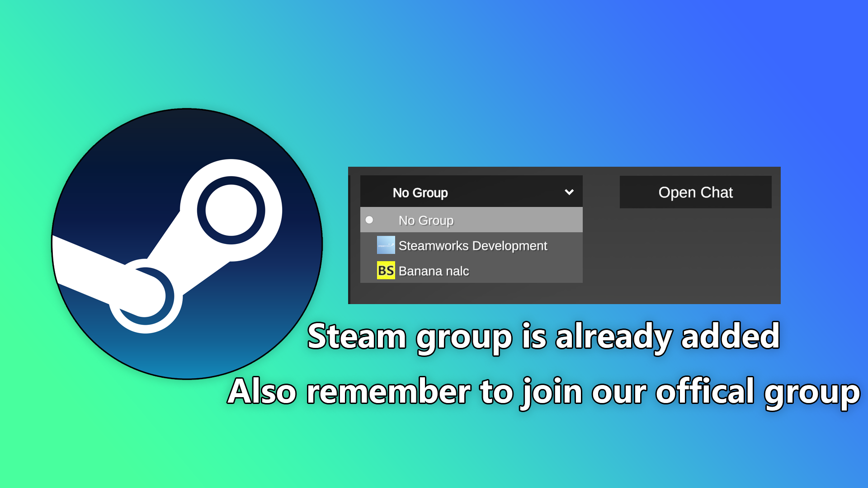Viewport: 868px width, 488px height.
Task: Click the dropdown chevron arrow
Action: tap(569, 192)
